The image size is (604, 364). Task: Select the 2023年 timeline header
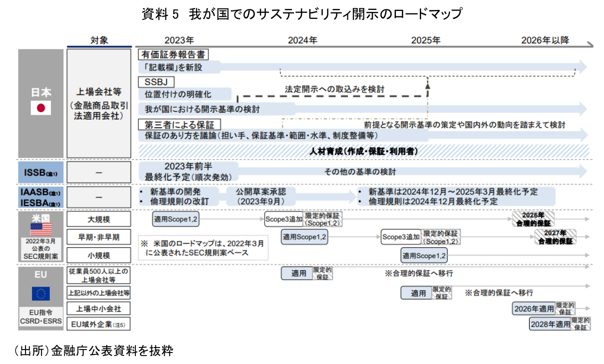click(x=179, y=40)
